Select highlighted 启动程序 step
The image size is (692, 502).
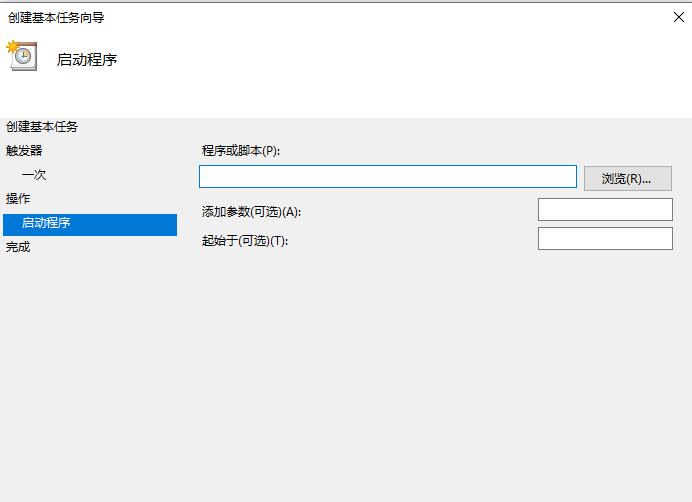[90, 225]
